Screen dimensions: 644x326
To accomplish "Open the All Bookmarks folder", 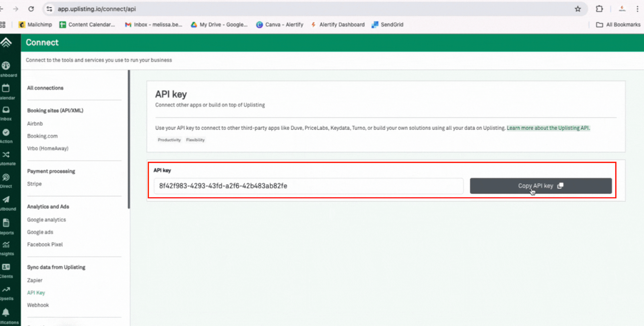I will [x=618, y=25].
